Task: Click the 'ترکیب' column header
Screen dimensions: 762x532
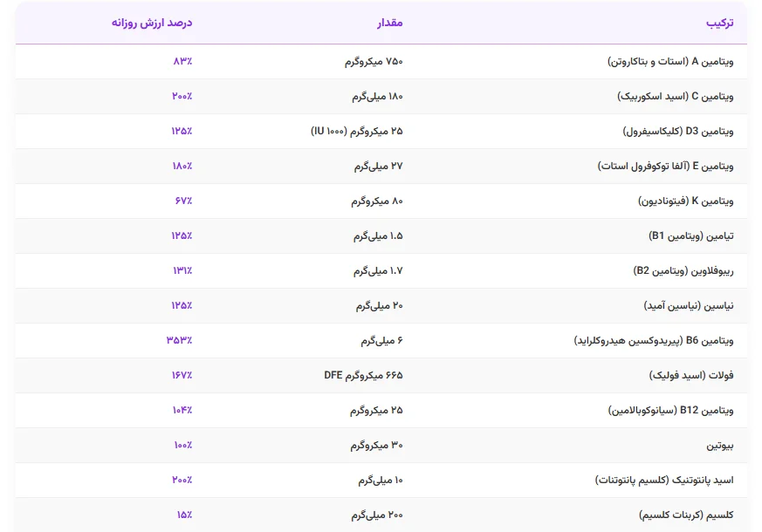Action: tap(719, 23)
